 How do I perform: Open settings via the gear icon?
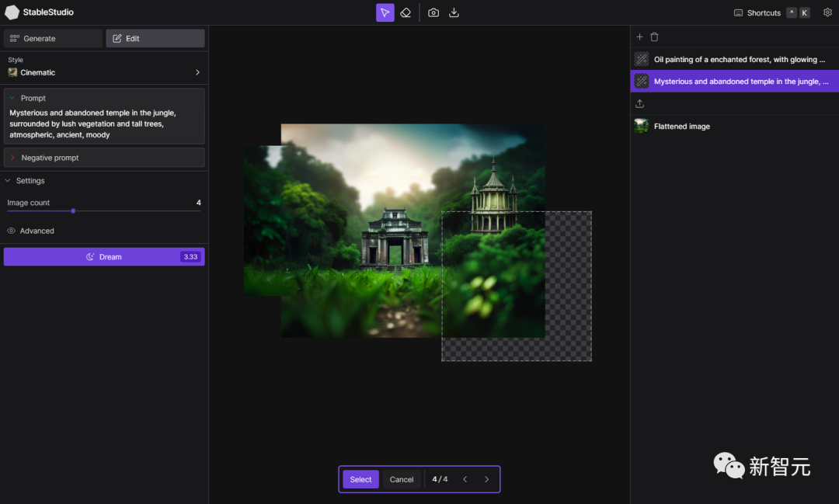[x=827, y=12]
